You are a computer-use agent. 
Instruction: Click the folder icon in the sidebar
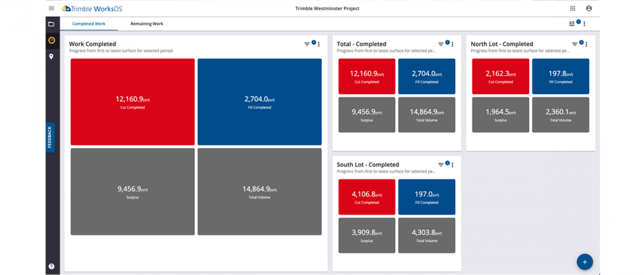pyautogui.click(x=52, y=24)
